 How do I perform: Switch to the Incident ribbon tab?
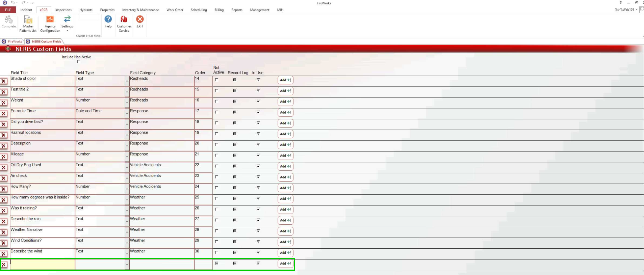[x=26, y=10]
